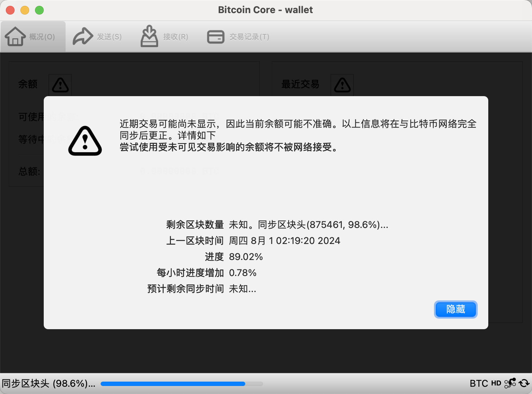Screen dimensions: 532x394
Task: Go to the 交易记录(T) transactions tab
Action: tap(238, 36)
